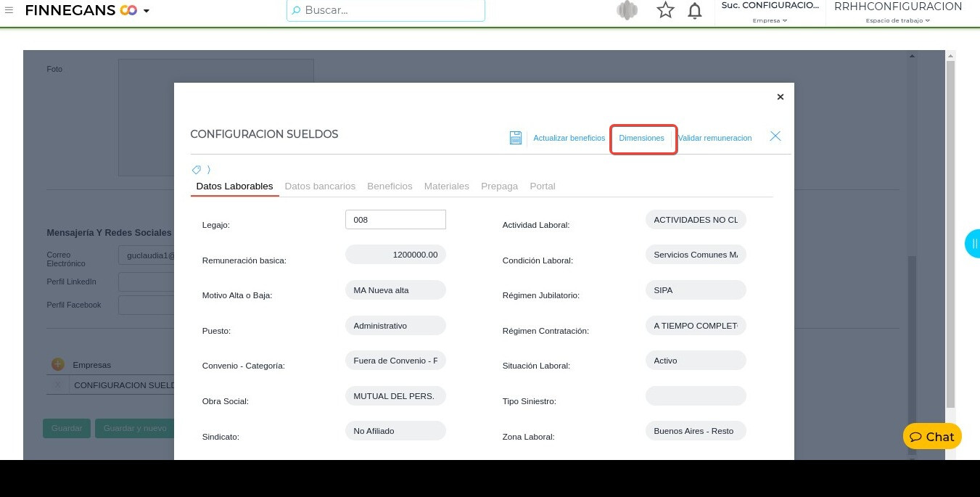Click Actualizar beneficios link
The image size is (980, 497).
coord(569,138)
